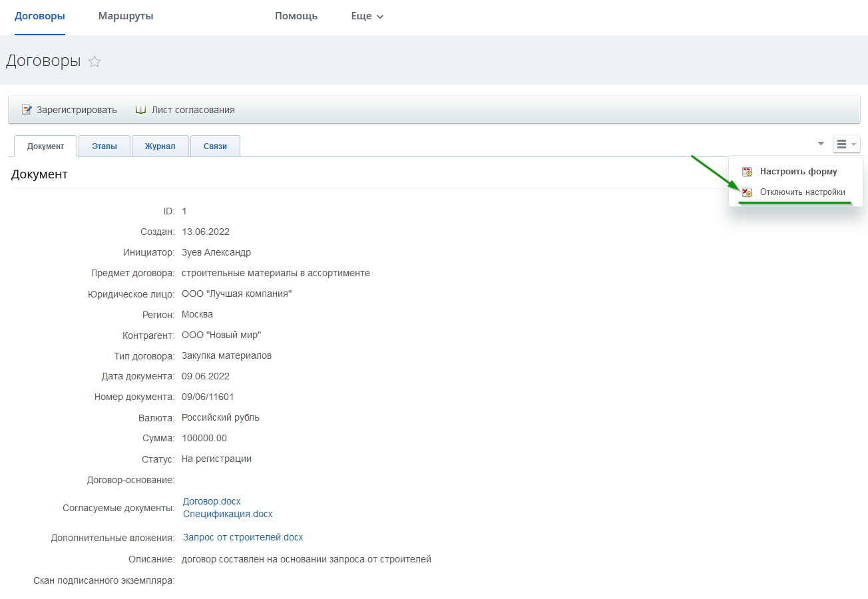
Task: Expand the Еще dropdown menu
Action: pyautogui.click(x=367, y=16)
